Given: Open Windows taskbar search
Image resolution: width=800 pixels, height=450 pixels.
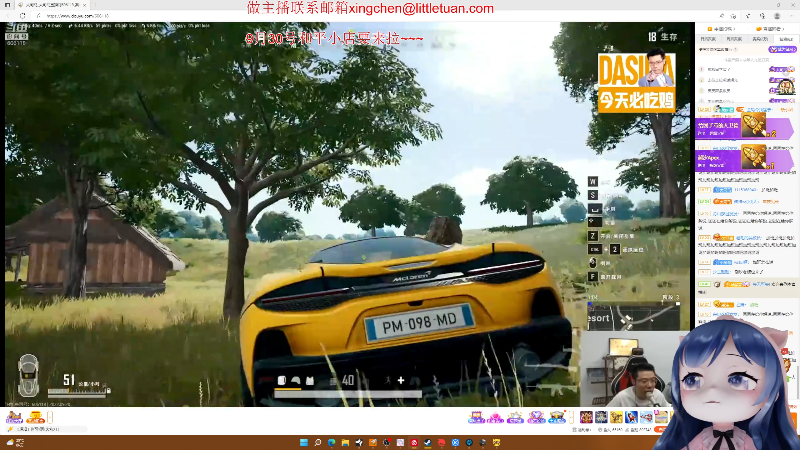Looking at the screenshot, I should (317, 442).
